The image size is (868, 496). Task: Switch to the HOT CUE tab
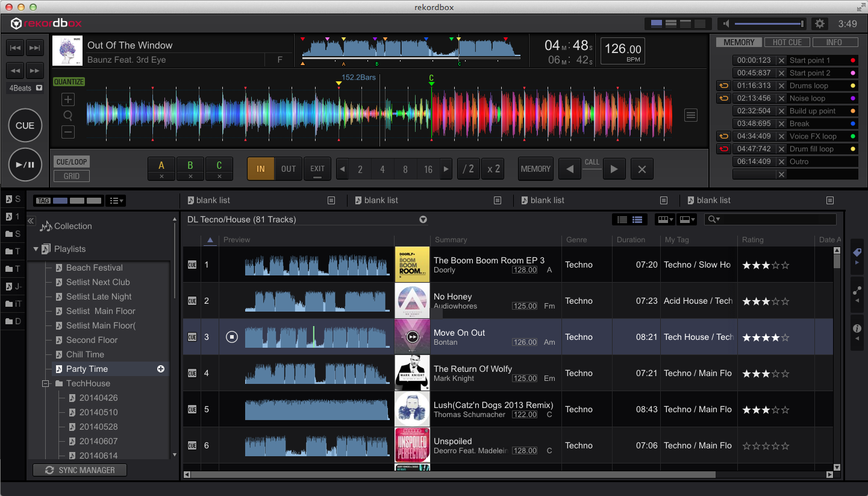click(787, 42)
